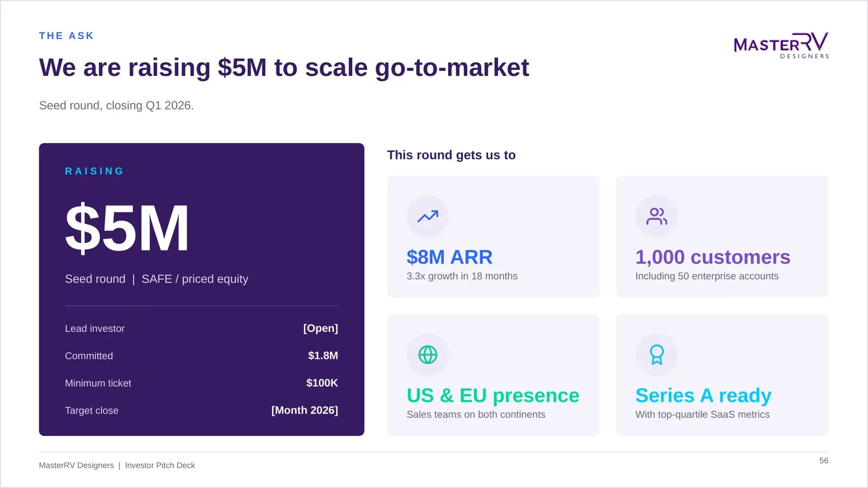Click the award ribbon icon above Series A ready
Screen dimensions: 868x488
[656, 355]
